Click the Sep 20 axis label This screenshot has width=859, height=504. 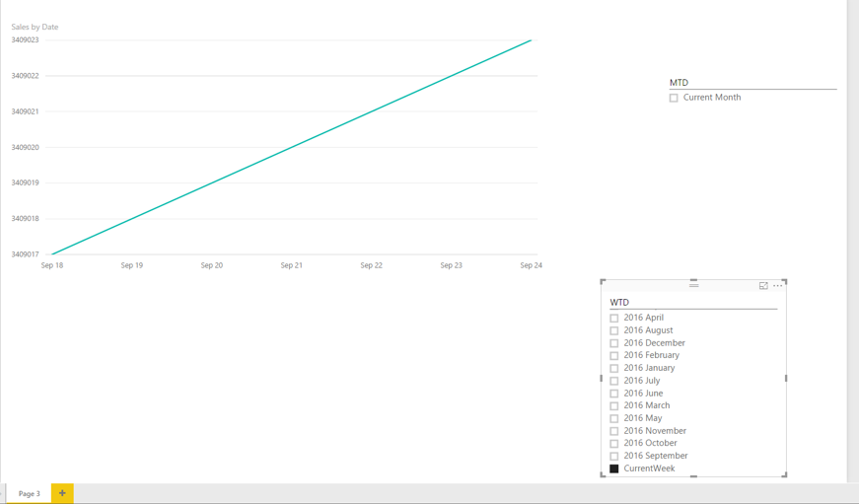pyautogui.click(x=211, y=265)
